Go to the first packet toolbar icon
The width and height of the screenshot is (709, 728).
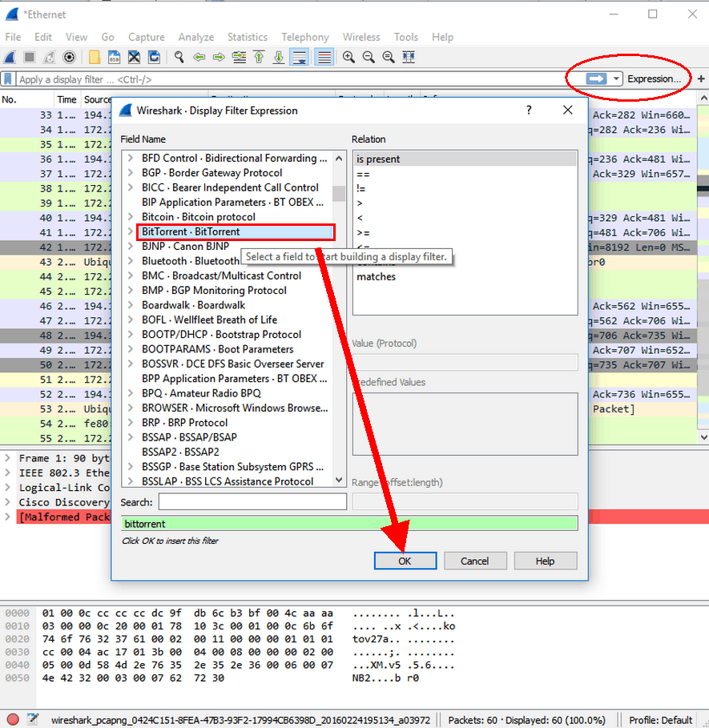[x=259, y=58]
